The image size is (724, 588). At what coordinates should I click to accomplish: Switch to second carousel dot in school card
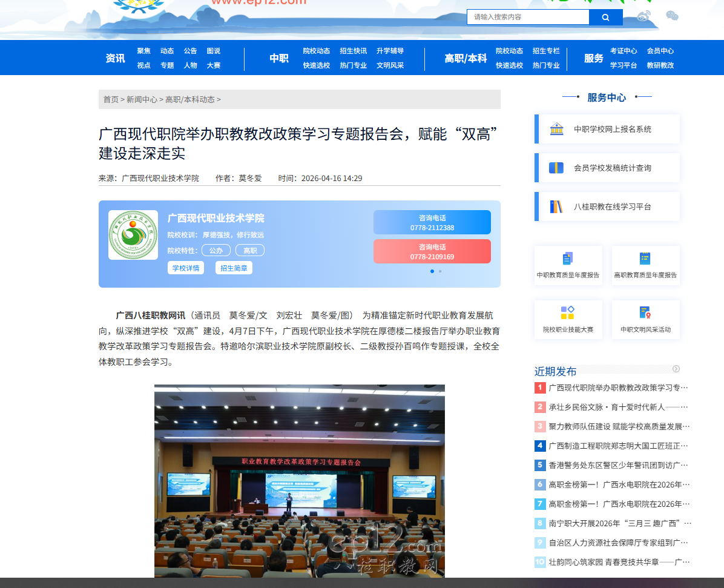pos(440,271)
